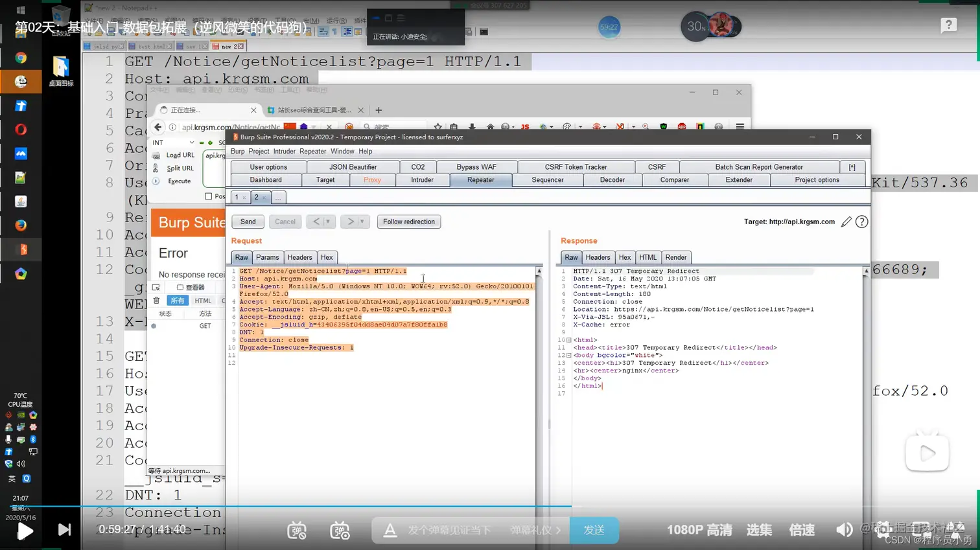This screenshot has width=980, height=550.
Task: Open the Comparer tab
Action: pyautogui.click(x=674, y=180)
